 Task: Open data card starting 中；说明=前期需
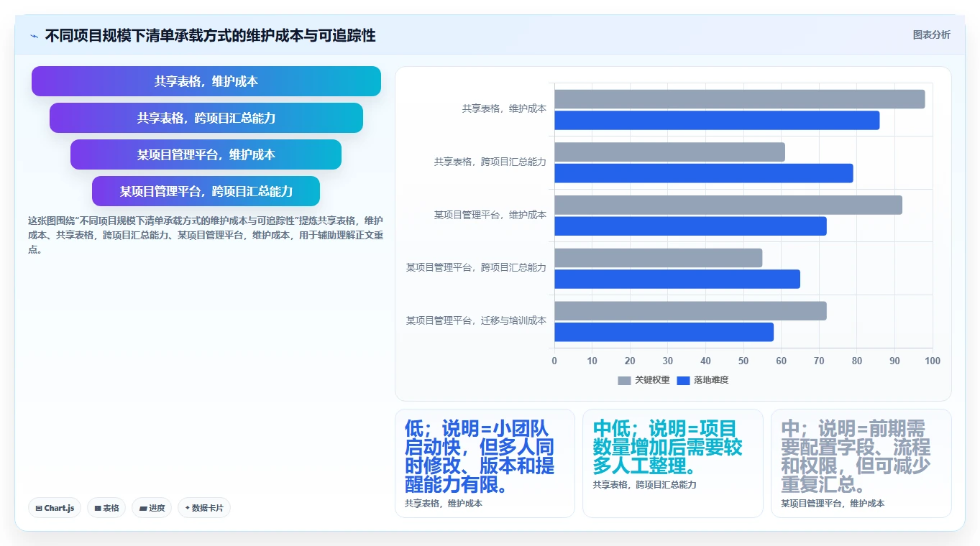pos(861,463)
